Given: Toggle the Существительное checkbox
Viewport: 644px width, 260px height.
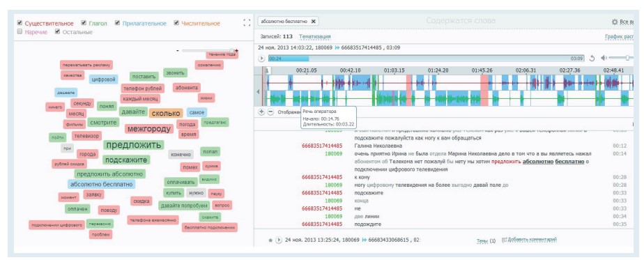Looking at the screenshot, I should 20,23.
